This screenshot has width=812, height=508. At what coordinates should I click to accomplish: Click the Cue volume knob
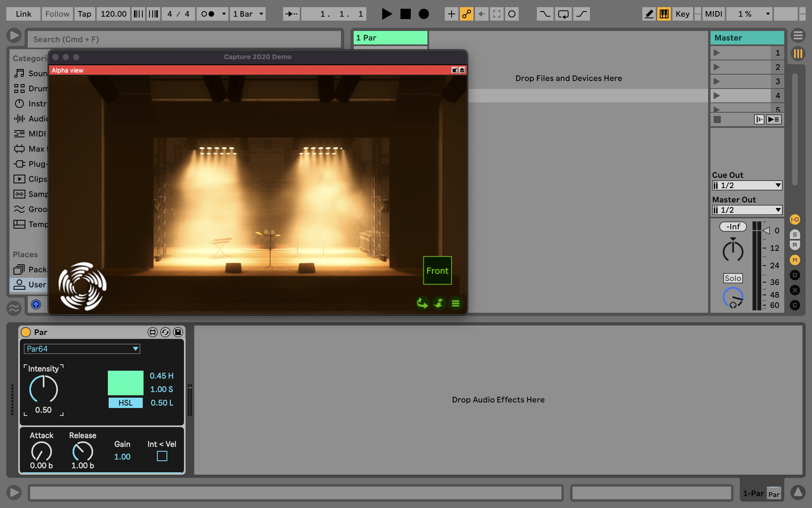(x=733, y=298)
